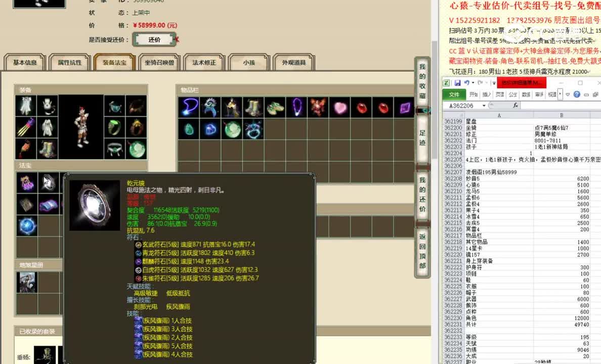
Task: Click the Excel Save icon
Action: pyautogui.click(x=457, y=82)
